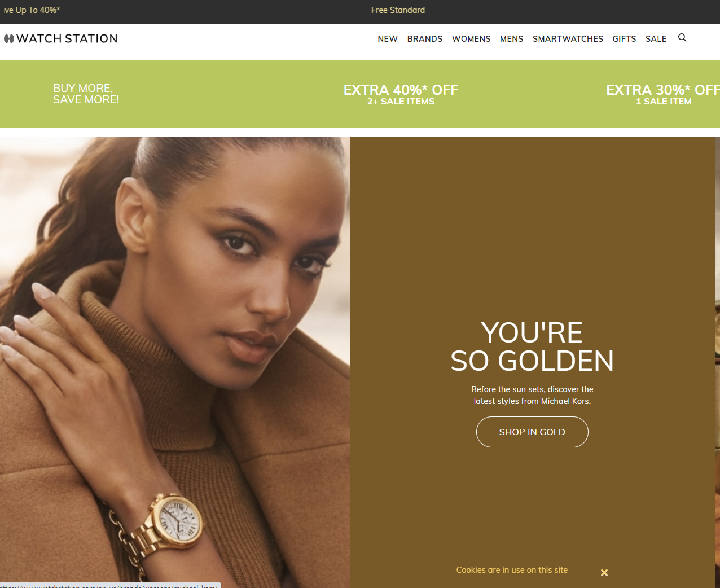Click the SHOP IN GOLD button
Viewport: 720px width, 588px height.
[532, 432]
